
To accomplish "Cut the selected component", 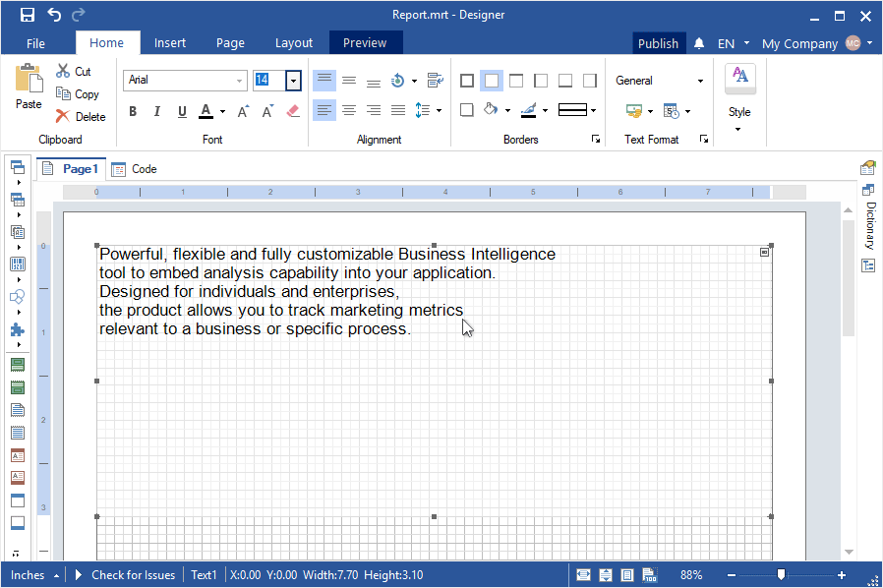I will pyautogui.click(x=74, y=72).
